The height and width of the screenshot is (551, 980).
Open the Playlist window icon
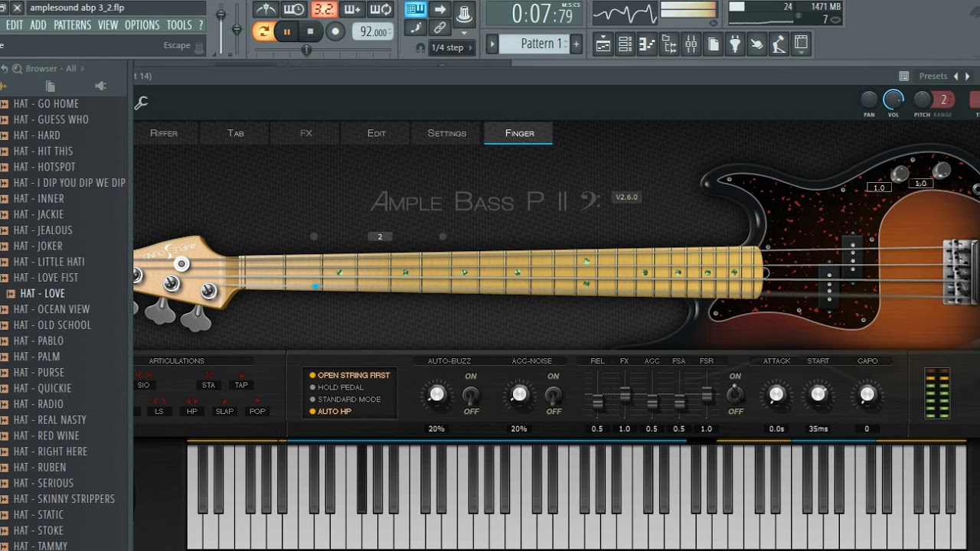[603, 44]
